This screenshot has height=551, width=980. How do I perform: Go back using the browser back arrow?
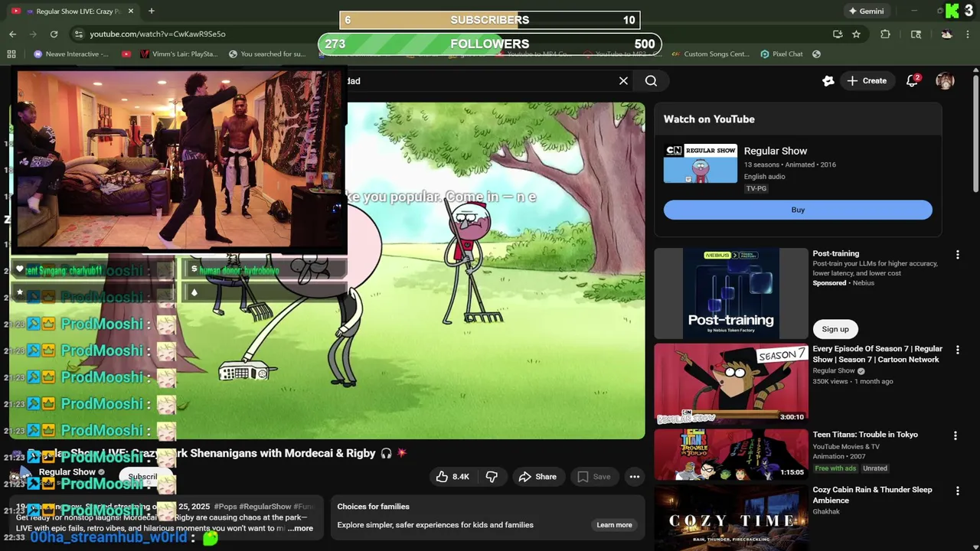click(x=12, y=34)
